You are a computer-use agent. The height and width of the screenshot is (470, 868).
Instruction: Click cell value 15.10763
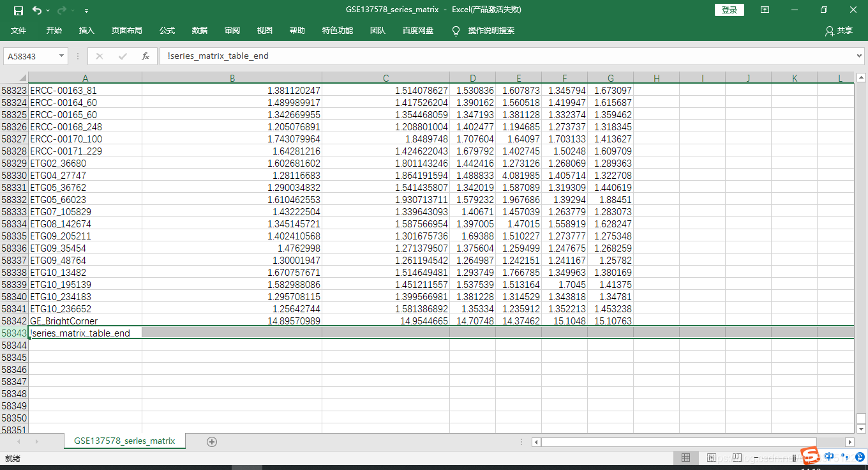point(610,321)
